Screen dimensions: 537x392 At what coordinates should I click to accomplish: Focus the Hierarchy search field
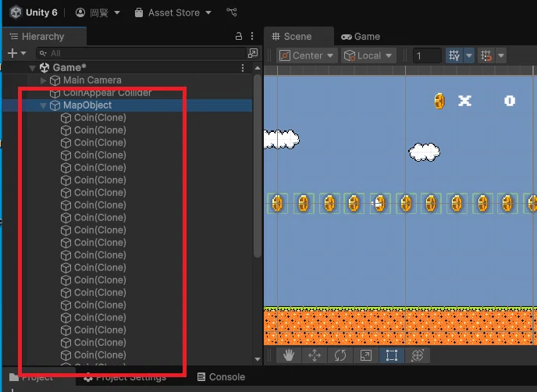(x=140, y=53)
